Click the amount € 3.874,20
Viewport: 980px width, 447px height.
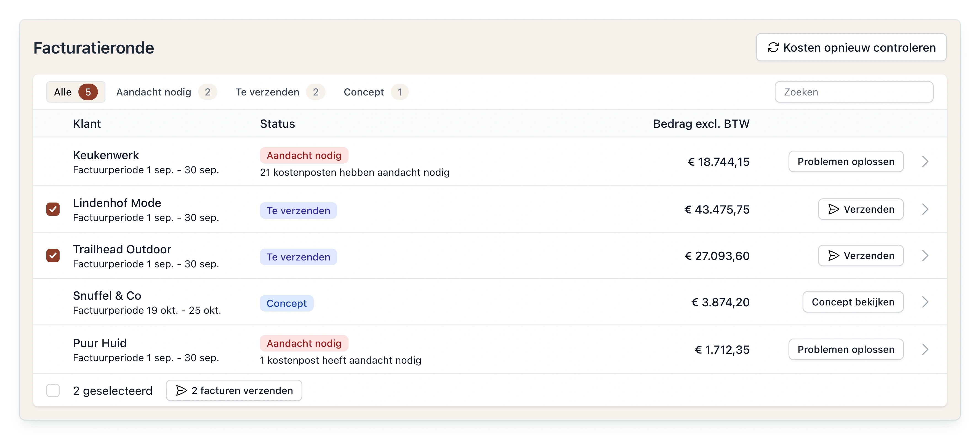tap(720, 302)
